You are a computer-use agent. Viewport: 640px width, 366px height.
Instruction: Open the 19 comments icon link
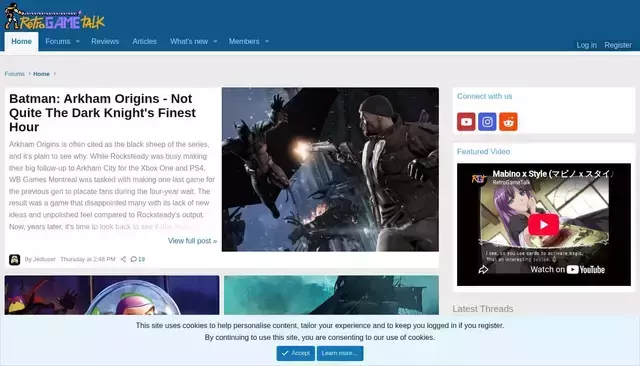pos(138,259)
